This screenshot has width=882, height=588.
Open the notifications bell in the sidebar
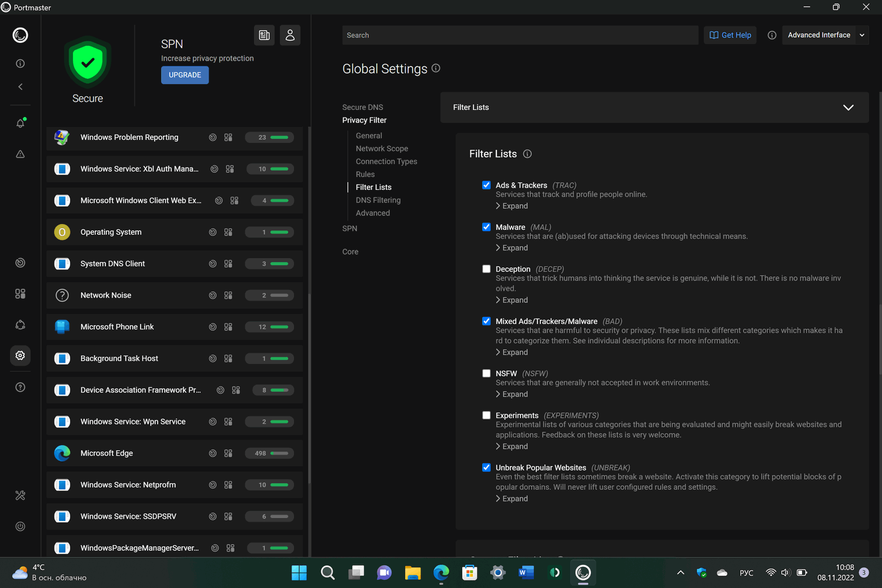20,123
